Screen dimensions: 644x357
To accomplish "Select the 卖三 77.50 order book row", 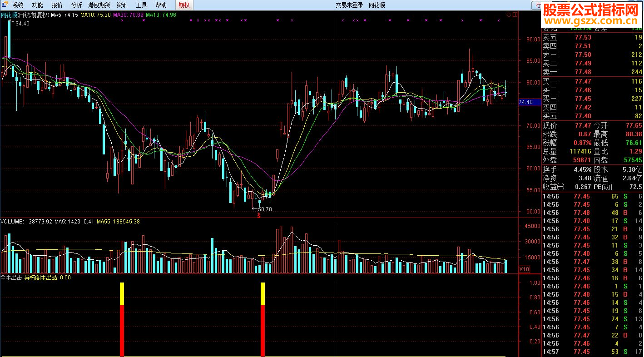I will tap(593, 55).
